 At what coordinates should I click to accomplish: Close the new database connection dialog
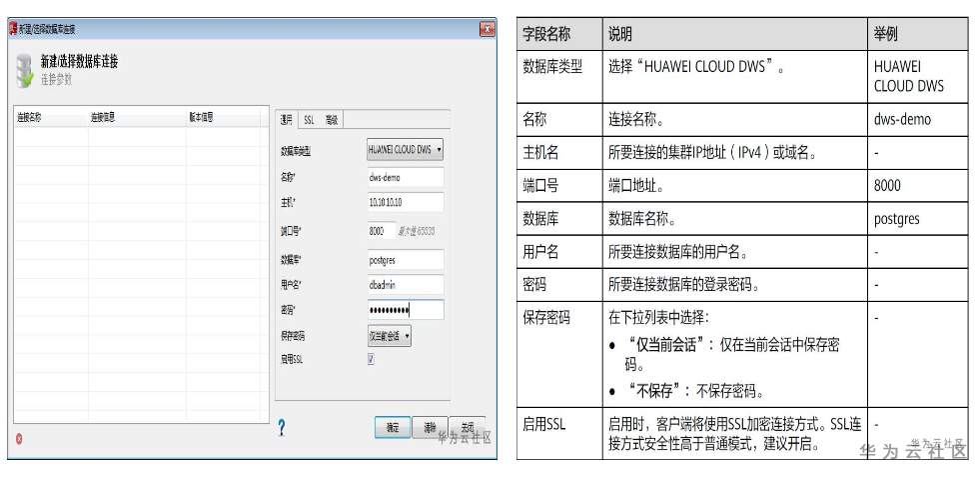point(488,29)
